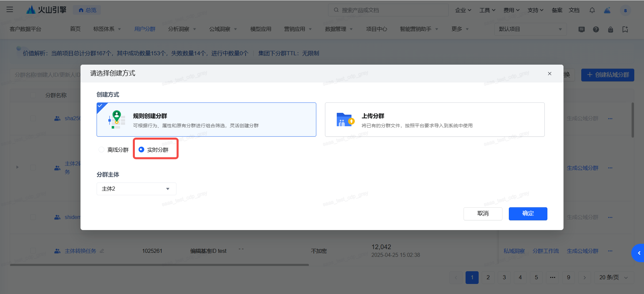Open the 分群主体 dropdown showing 主体2
This screenshot has height=294, width=644.
tap(136, 189)
